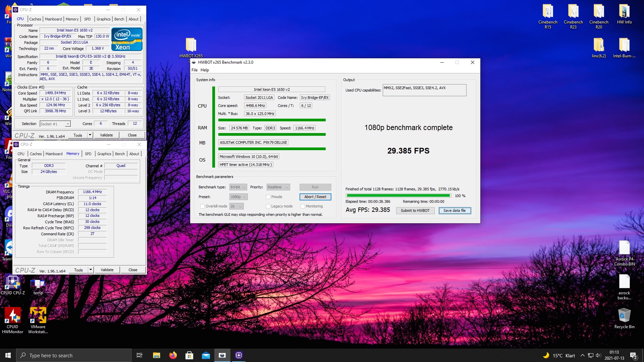Open the asrock backup file icon

(x=624, y=287)
